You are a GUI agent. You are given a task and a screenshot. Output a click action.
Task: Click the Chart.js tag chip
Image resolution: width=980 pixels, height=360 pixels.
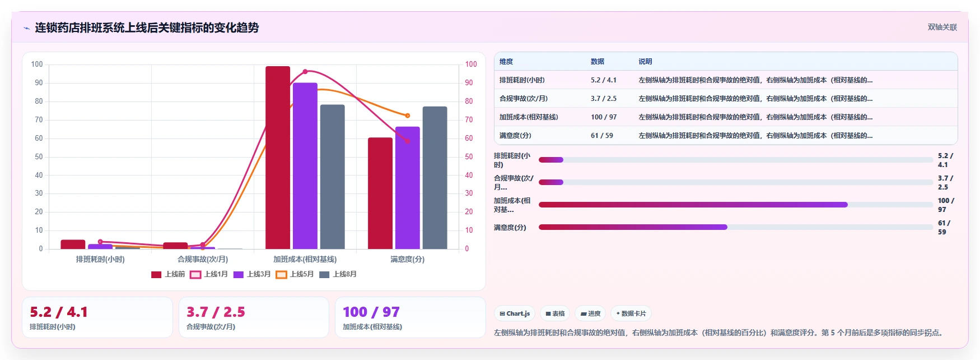point(515,313)
